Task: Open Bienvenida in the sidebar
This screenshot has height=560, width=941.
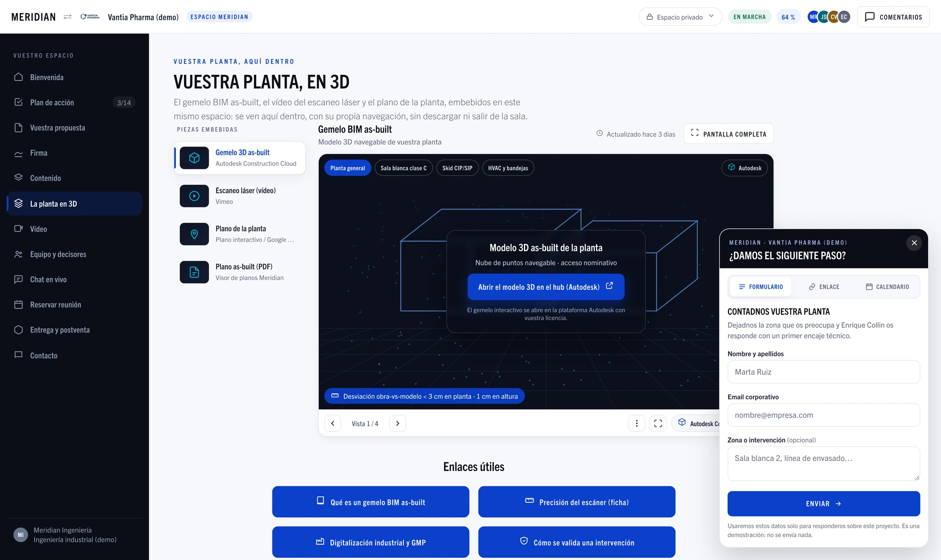Action: tap(74, 77)
